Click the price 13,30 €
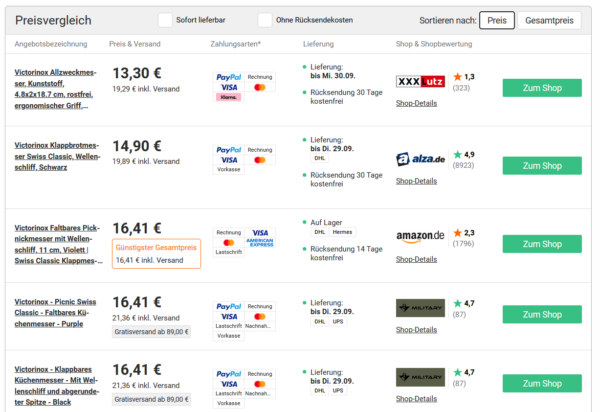This screenshot has height=412, width=600. point(137,73)
